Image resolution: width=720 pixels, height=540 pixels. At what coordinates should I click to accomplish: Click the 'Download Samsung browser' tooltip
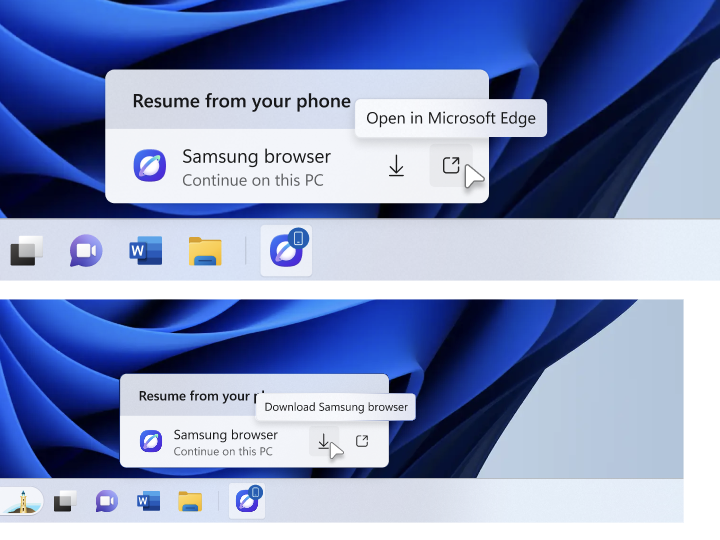(x=336, y=407)
